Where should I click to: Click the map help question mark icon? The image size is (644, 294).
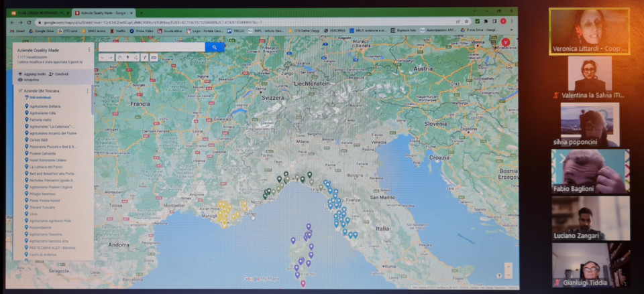(499, 276)
